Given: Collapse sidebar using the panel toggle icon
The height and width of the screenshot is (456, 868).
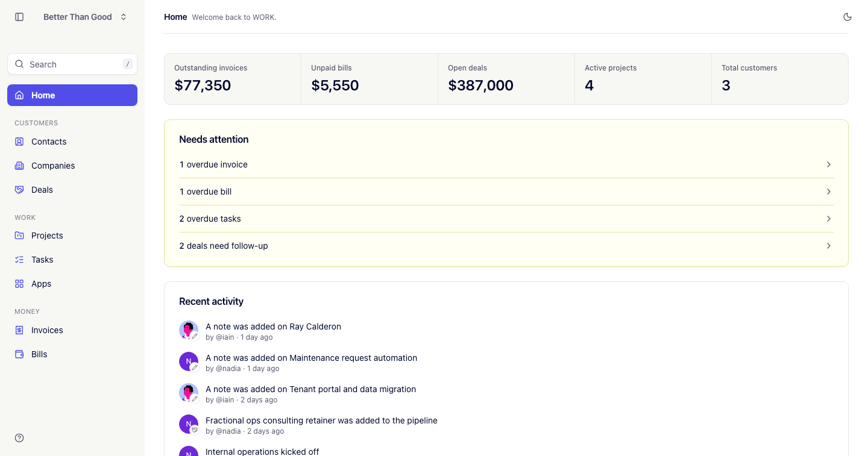Looking at the screenshot, I should point(19,17).
